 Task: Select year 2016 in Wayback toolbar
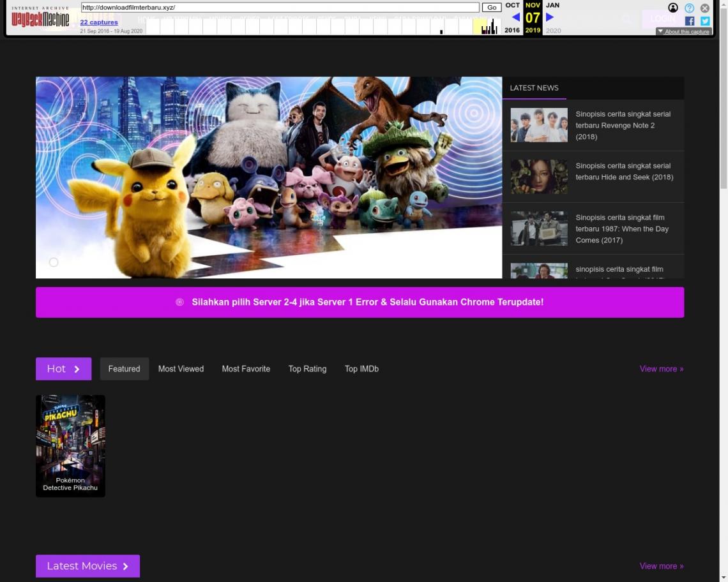pos(512,30)
